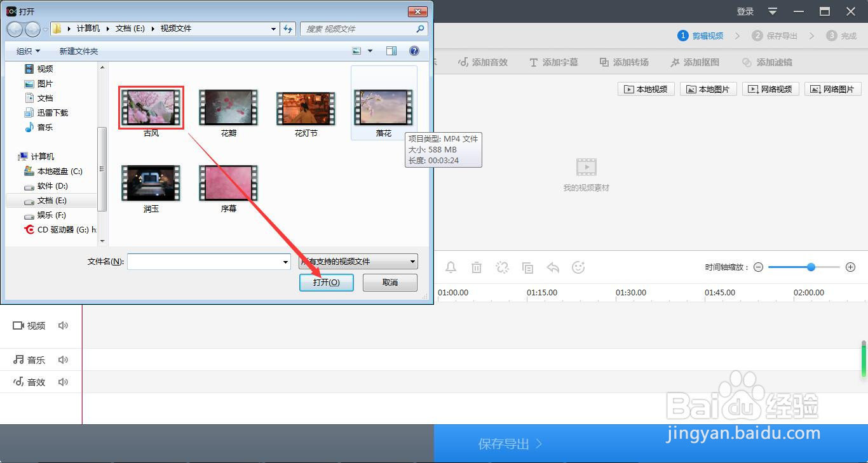Select 迅雷下载 in the sidebar
Image resolution: width=868 pixels, height=463 pixels.
tap(46, 112)
